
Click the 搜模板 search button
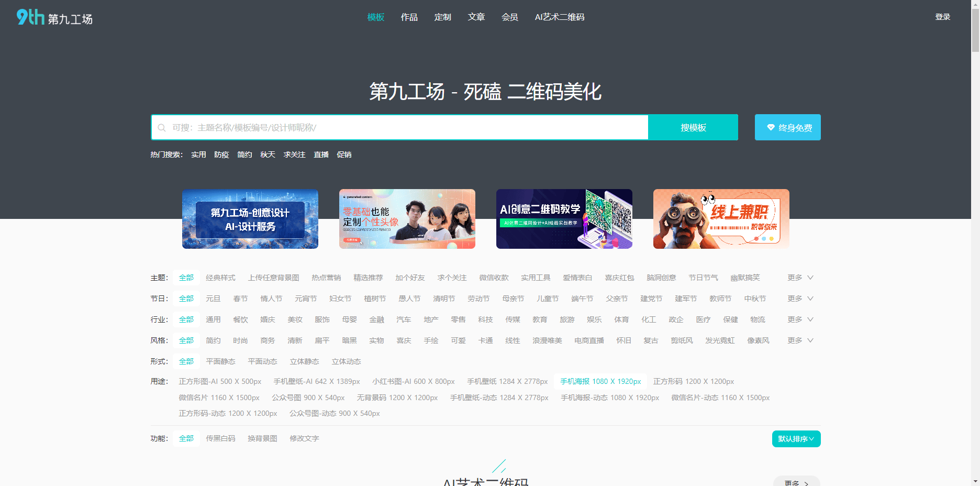click(693, 127)
